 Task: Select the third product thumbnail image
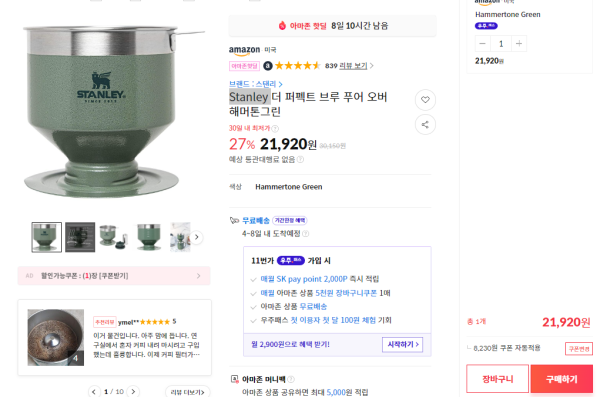click(113, 237)
